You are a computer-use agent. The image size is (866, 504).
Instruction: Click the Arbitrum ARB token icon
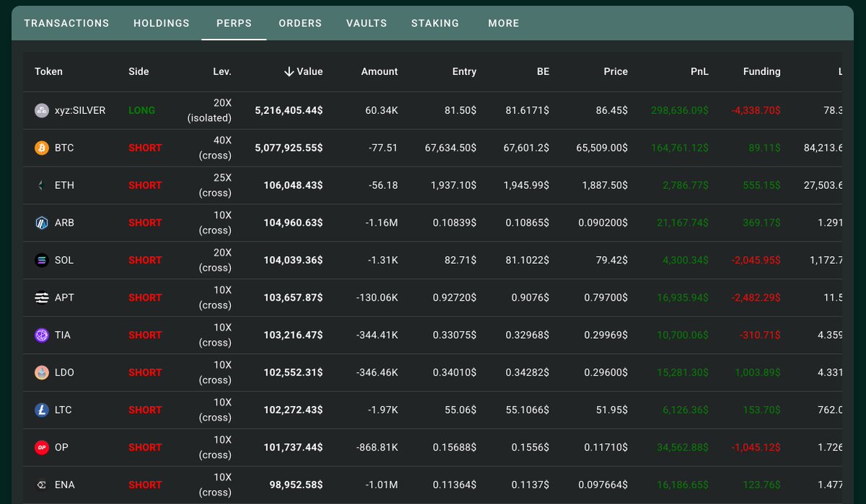pyautogui.click(x=42, y=223)
